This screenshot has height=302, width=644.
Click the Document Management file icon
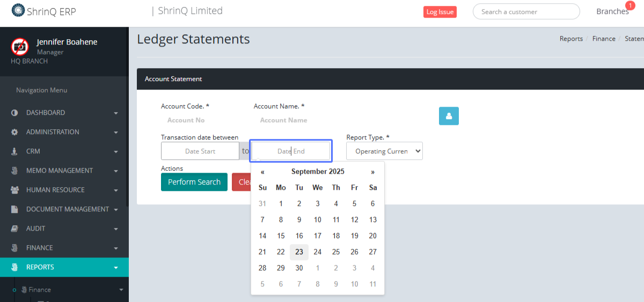coord(14,209)
